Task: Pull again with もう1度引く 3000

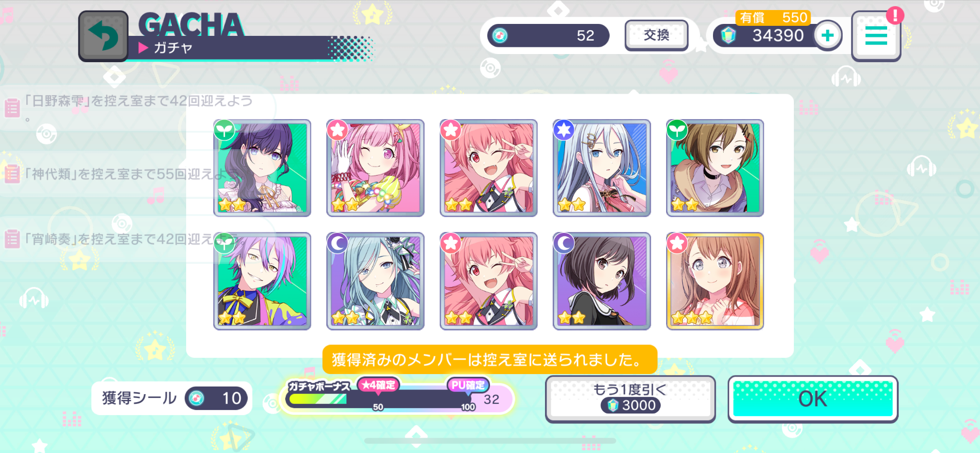Action: pos(630,398)
